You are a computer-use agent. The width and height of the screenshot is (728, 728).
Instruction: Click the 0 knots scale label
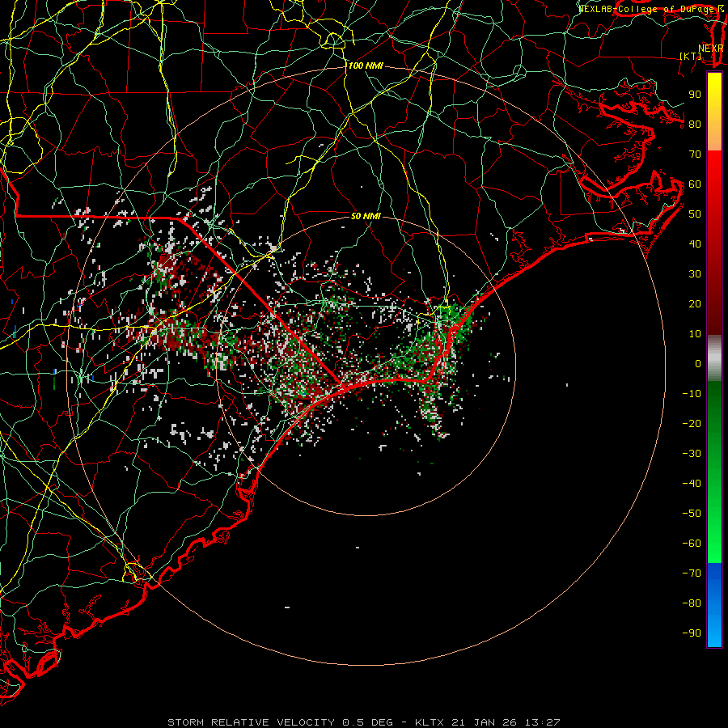pyautogui.click(x=698, y=363)
